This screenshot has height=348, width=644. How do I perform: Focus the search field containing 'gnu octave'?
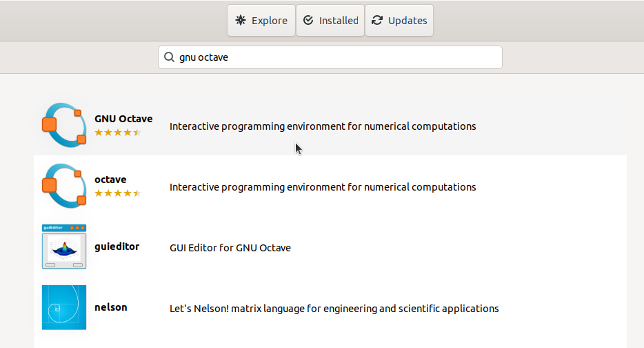click(330, 57)
